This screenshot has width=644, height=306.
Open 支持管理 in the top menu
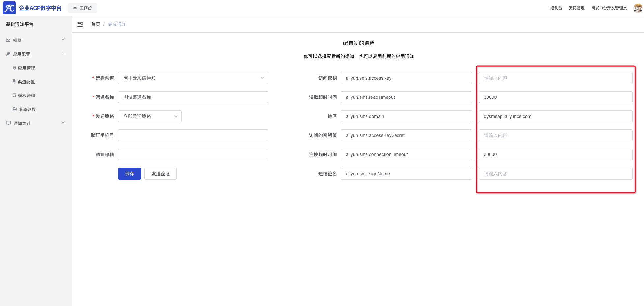[576, 8]
